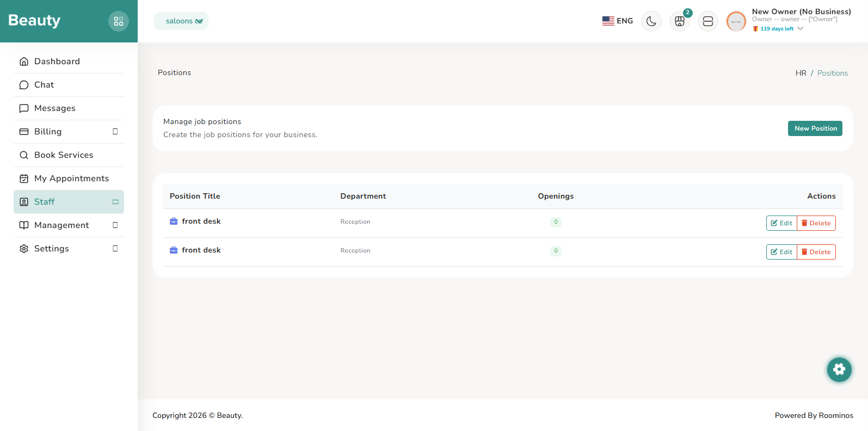Image resolution: width=868 pixels, height=431 pixels.
Task: Edit second front desk position
Action: pyautogui.click(x=781, y=252)
